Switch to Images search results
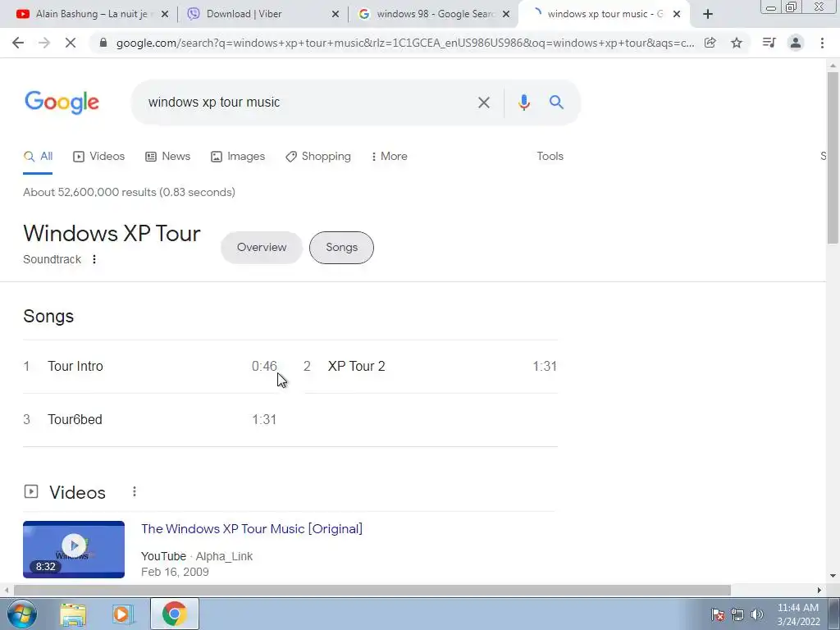 point(238,157)
